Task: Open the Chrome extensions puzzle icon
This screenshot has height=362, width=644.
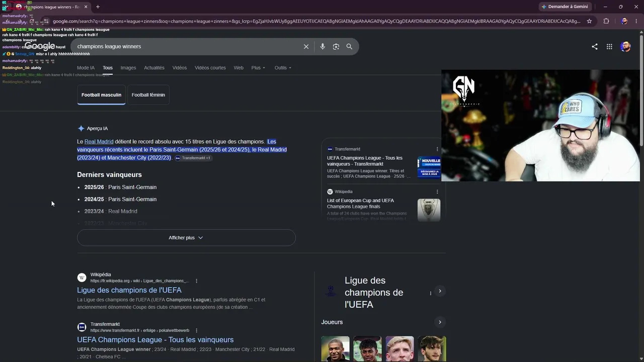Action: pyautogui.click(x=606, y=21)
